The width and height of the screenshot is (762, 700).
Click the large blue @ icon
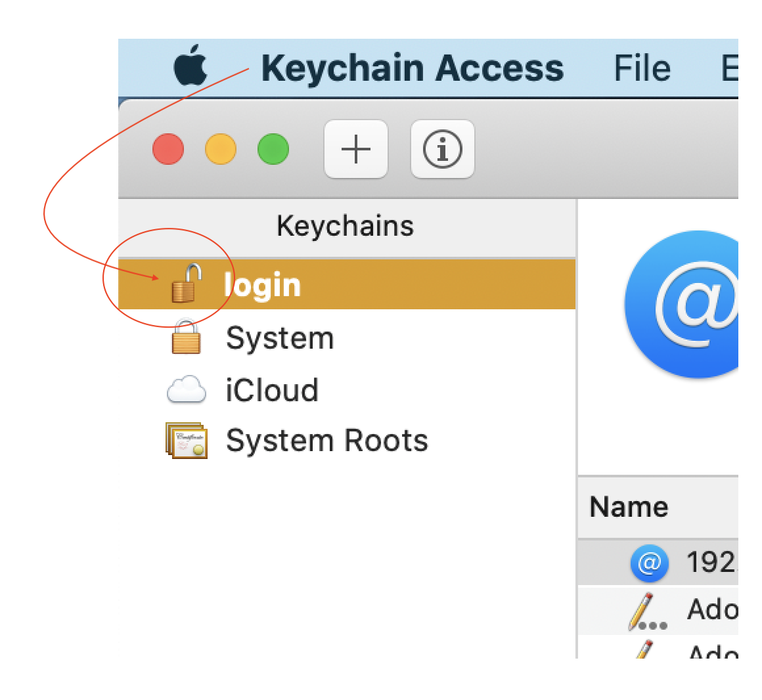click(x=690, y=304)
